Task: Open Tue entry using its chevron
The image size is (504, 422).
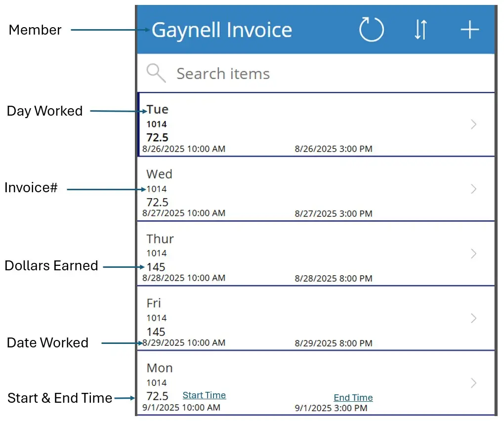Action: (x=473, y=125)
